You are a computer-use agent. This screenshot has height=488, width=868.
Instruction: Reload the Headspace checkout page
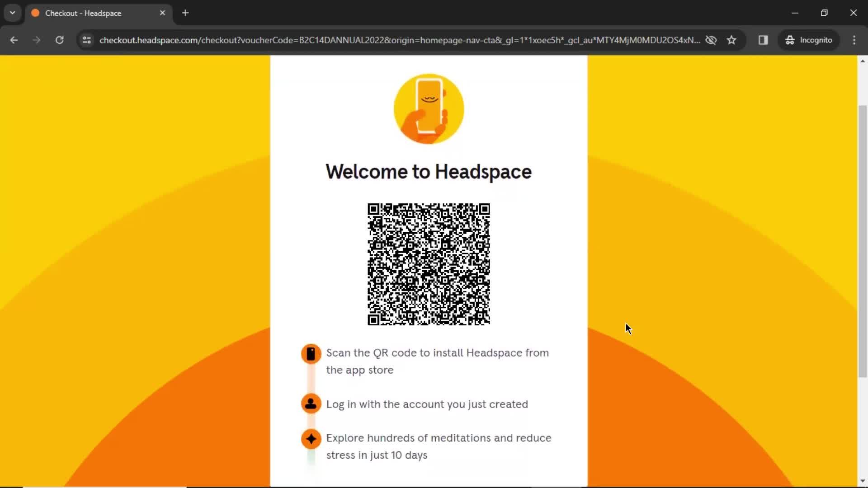(59, 40)
